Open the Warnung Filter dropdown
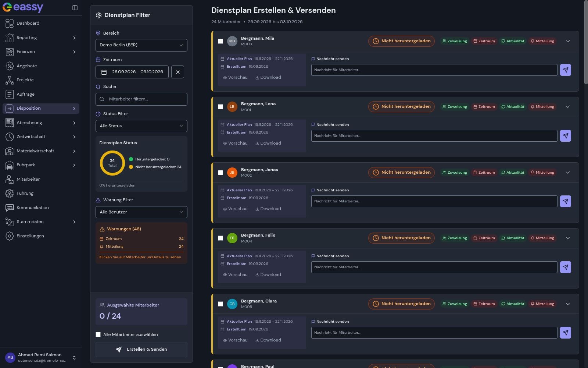 point(141,212)
